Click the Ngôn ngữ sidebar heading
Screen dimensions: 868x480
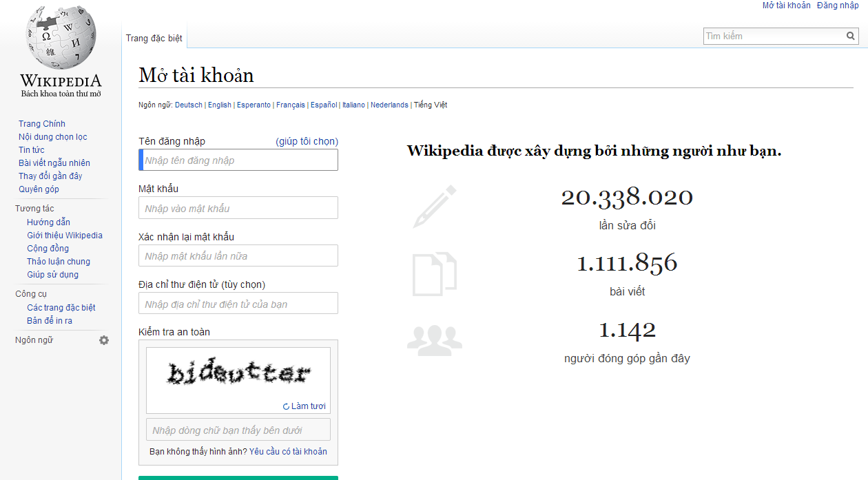point(34,340)
